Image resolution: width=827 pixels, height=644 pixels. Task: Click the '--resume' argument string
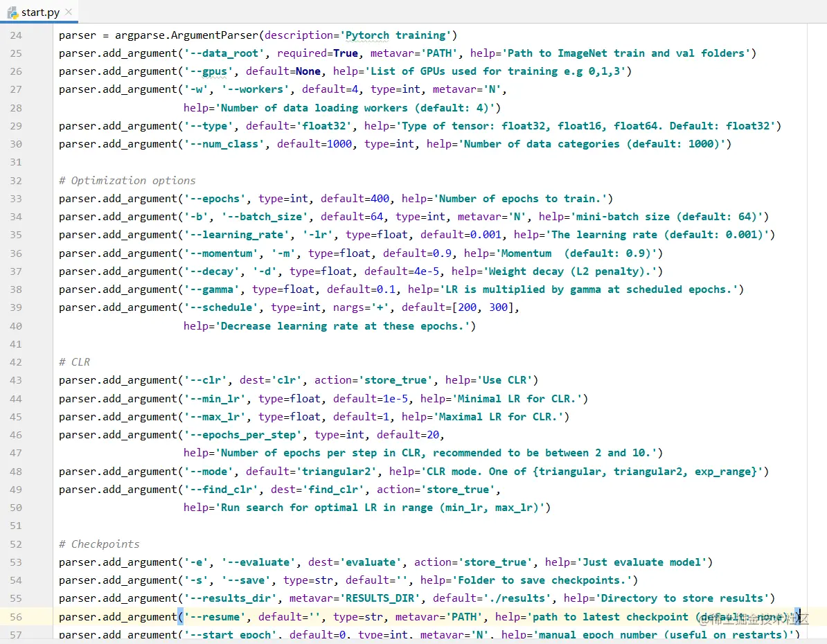click(x=215, y=617)
